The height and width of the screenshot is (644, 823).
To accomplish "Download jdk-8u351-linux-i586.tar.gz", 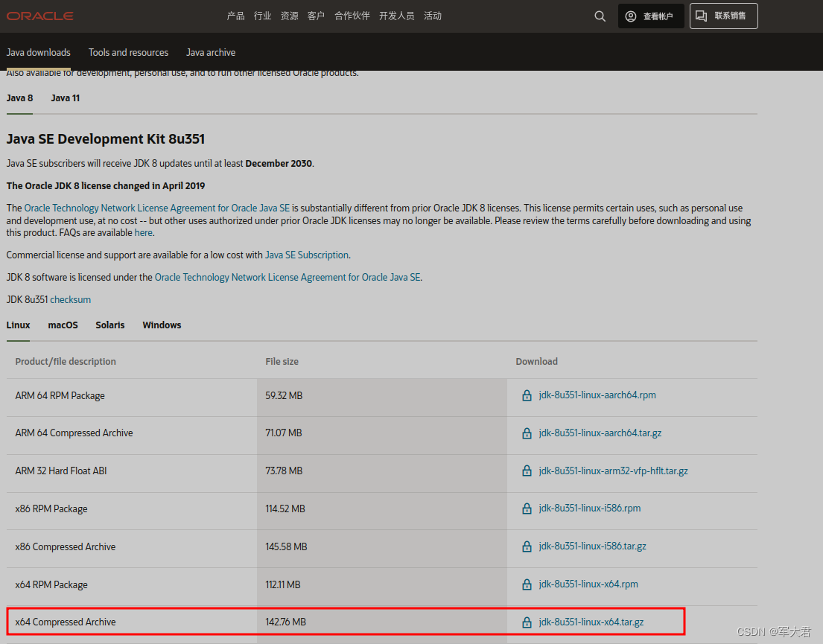I will click(x=593, y=546).
